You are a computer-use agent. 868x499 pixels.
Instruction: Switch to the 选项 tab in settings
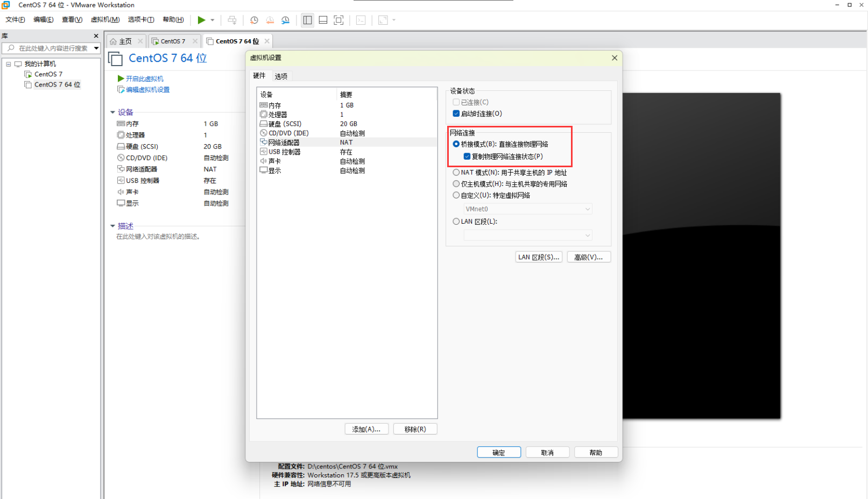click(x=281, y=76)
